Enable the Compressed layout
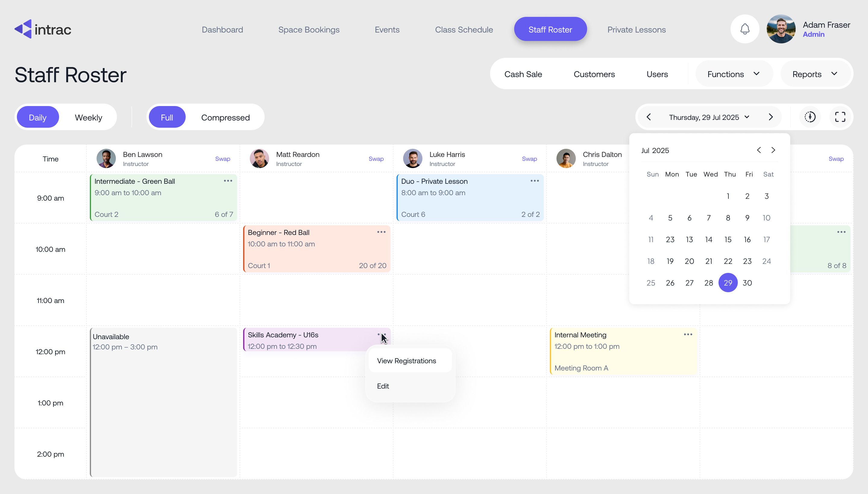The height and width of the screenshot is (494, 868). pos(225,117)
